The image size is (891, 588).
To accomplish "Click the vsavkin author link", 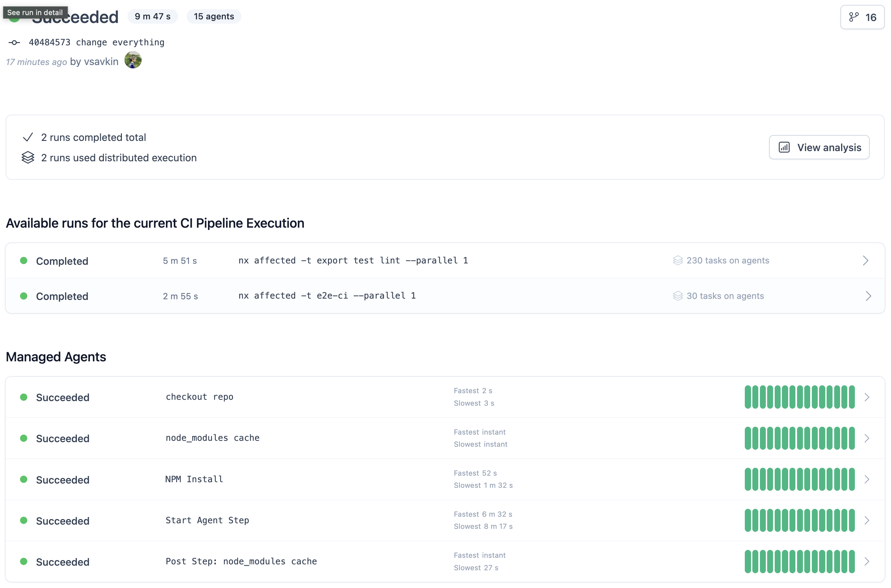I will (x=101, y=61).
